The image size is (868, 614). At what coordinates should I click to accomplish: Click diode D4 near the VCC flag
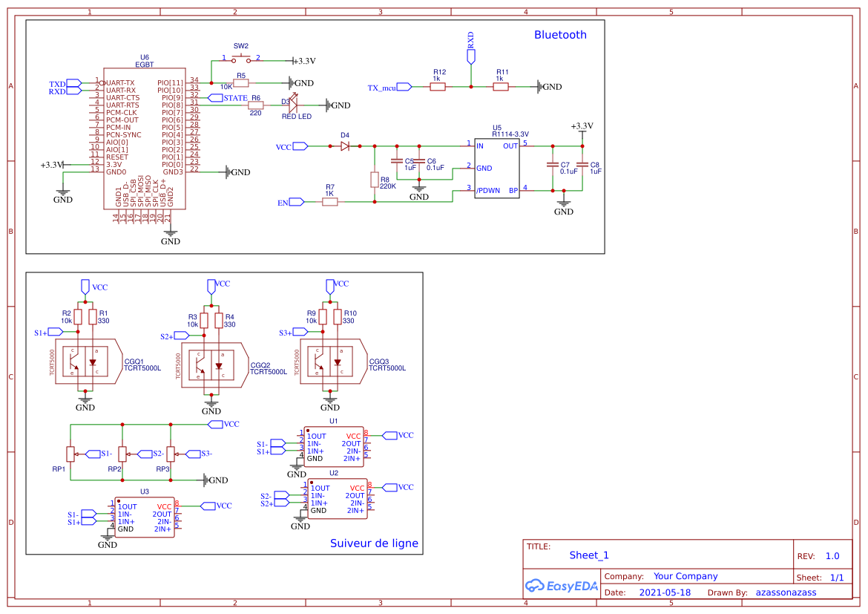(x=343, y=146)
